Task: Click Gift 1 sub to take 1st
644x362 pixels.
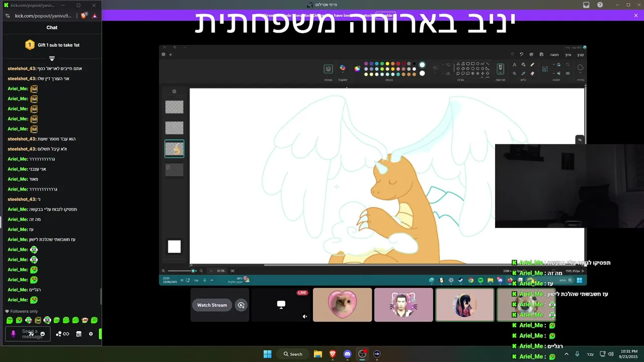Action: tap(58, 45)
